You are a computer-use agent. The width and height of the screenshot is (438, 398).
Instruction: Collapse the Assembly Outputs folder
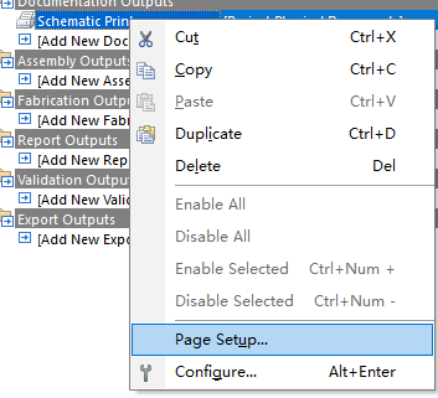[x=7, y=62]
